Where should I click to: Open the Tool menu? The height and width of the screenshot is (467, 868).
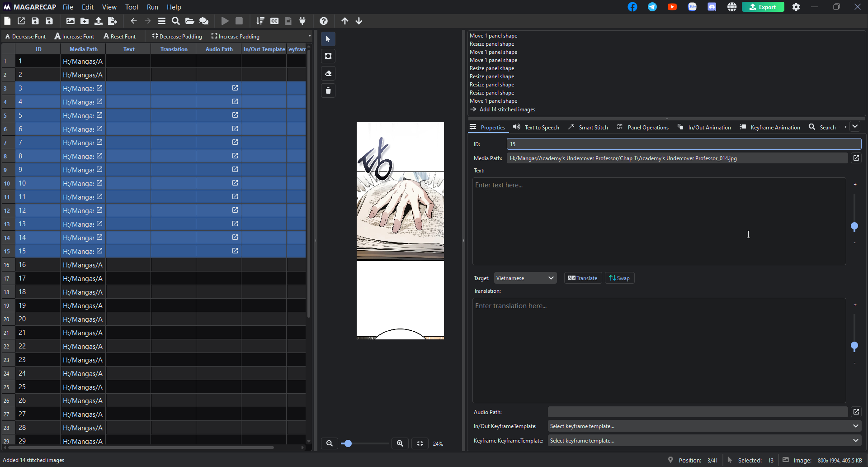[132, 7]
